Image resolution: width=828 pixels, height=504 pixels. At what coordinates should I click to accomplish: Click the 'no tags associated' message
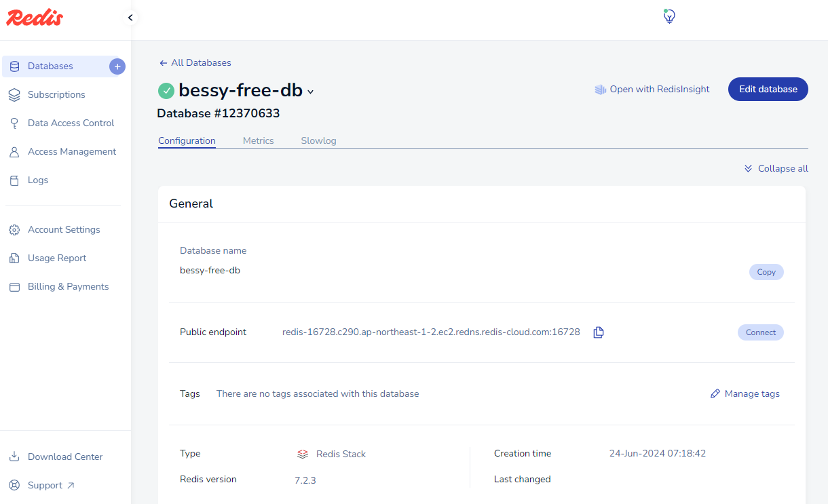pyautogui.click(x=318, y=394)
